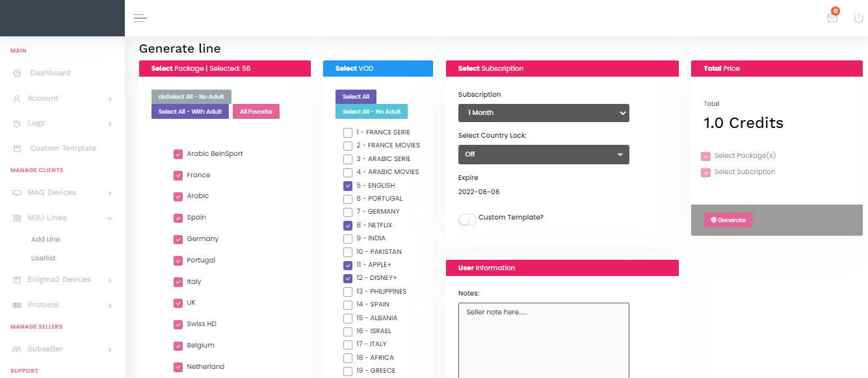Viewport: 868px width, 378px height.
Task: Click the MAG Devices monitor icon
Action: coord(17,193)
